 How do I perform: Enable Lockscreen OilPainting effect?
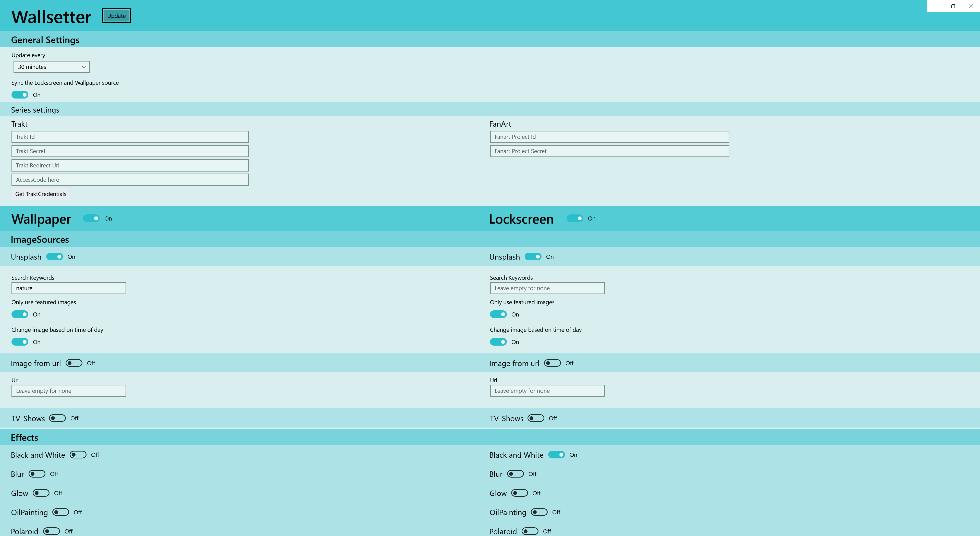click(539, 513)
